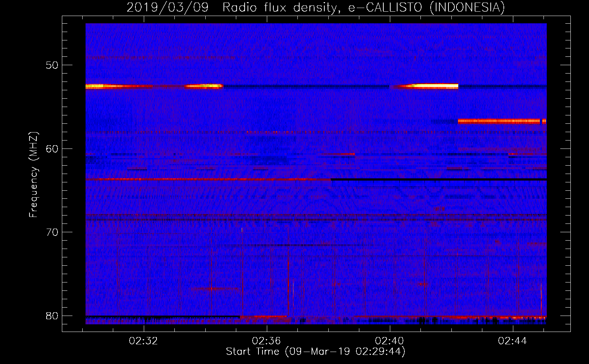This screenshot has width=589, height=364.
Task: Select the 02:32 time tick label
Action: [143, 341]
